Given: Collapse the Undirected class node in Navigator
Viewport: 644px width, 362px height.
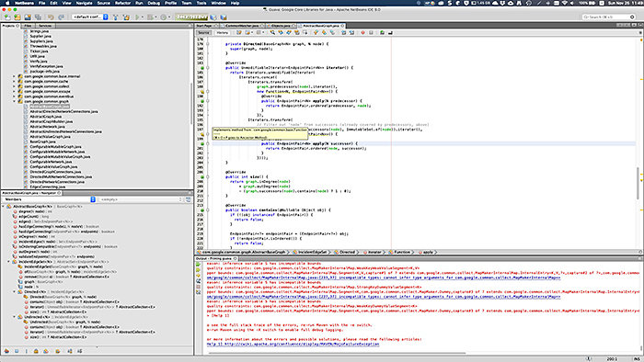Looking at the screenshot, I should (x=14, y=317).
